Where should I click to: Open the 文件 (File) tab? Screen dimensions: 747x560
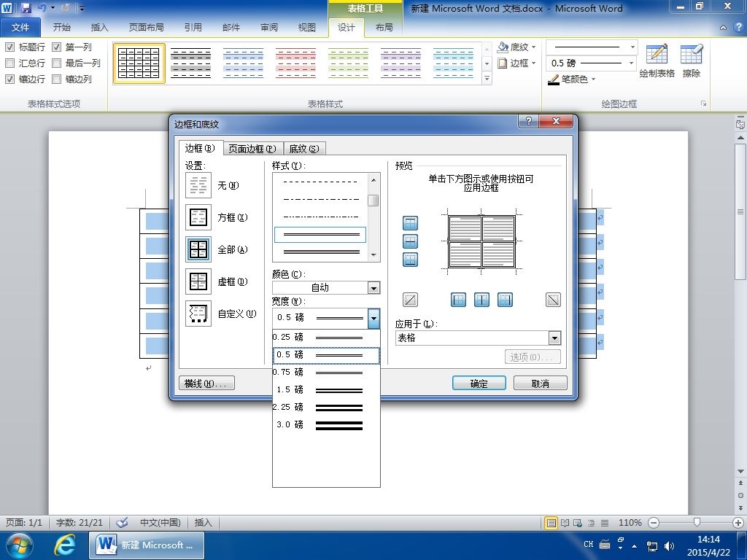[x=20, y=27]
